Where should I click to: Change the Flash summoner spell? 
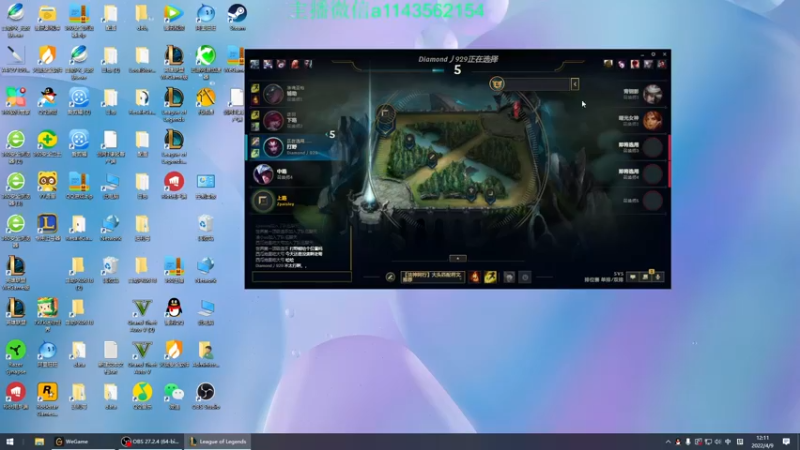(x=490, y=277)
